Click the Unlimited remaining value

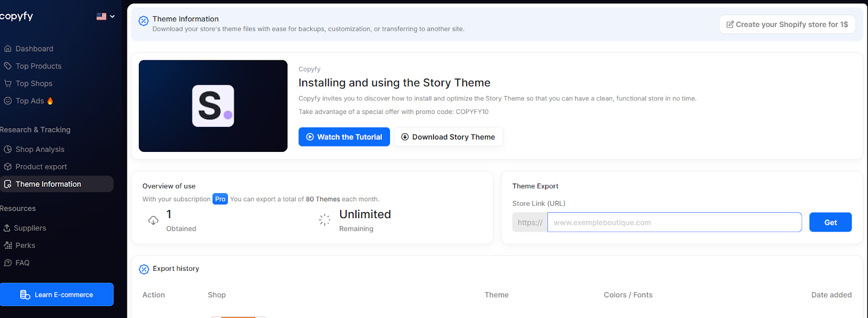coord(365,214)
